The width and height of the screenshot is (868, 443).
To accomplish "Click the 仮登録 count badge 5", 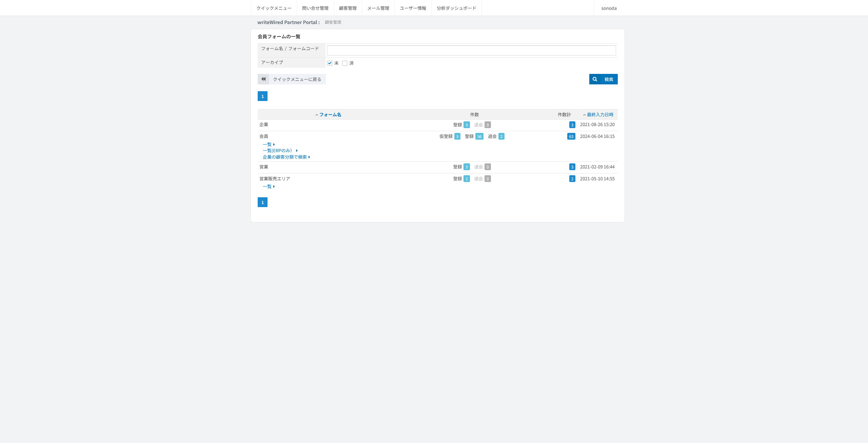I will (x=457, y=136).
